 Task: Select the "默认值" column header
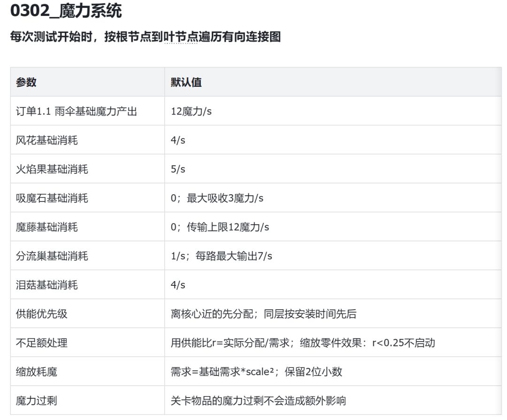click(x=333, y=82)
